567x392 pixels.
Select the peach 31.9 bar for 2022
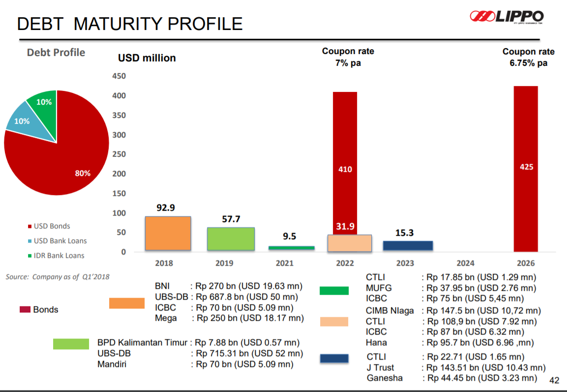pos(349,243)
